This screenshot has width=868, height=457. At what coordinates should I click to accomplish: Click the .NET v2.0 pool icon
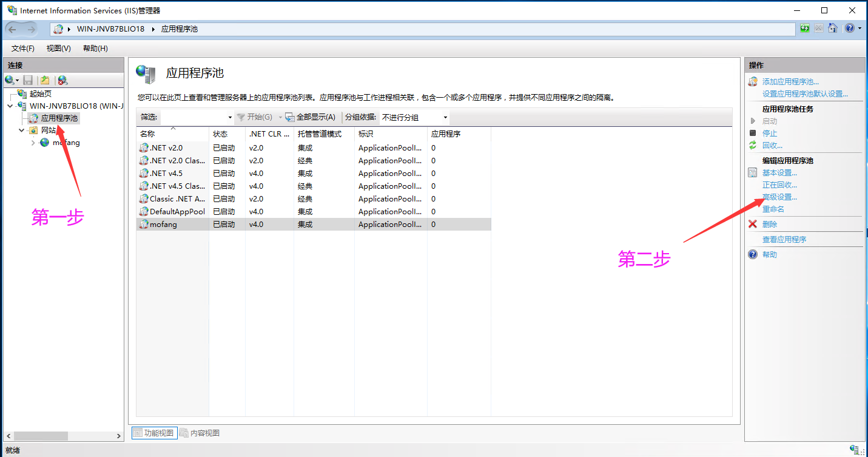[144, 147]
